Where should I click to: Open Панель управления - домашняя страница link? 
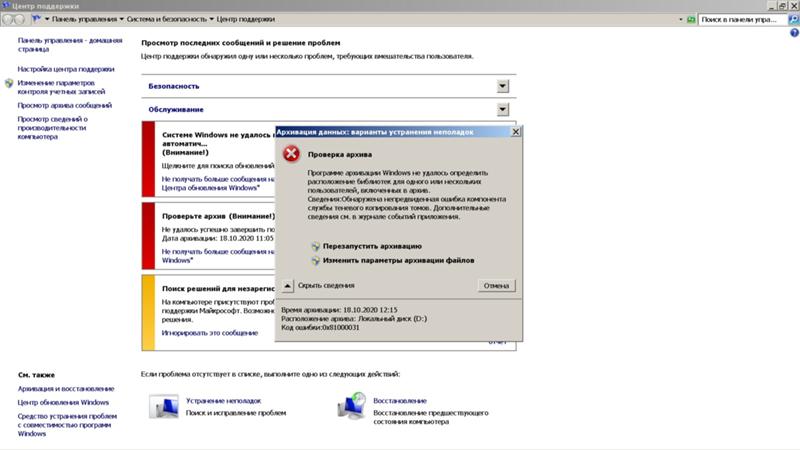click(x=70, y=45)
